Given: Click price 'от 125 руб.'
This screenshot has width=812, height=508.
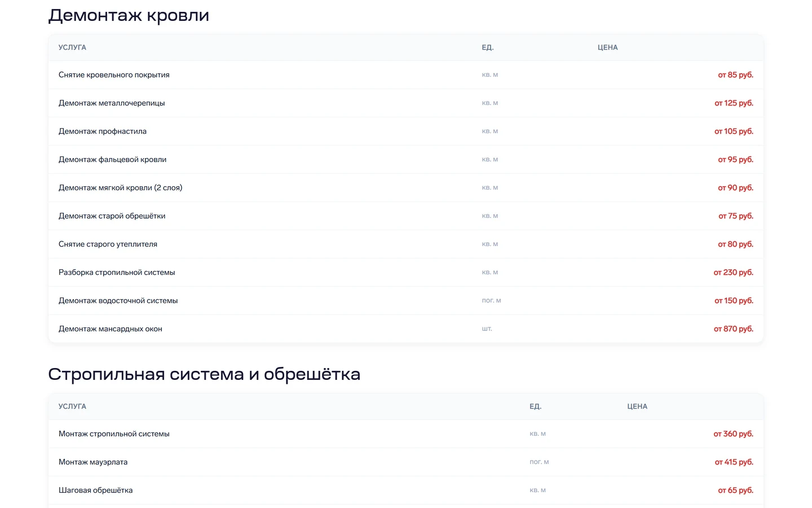Looking at the screenshot, I should (x=734, y=103).
